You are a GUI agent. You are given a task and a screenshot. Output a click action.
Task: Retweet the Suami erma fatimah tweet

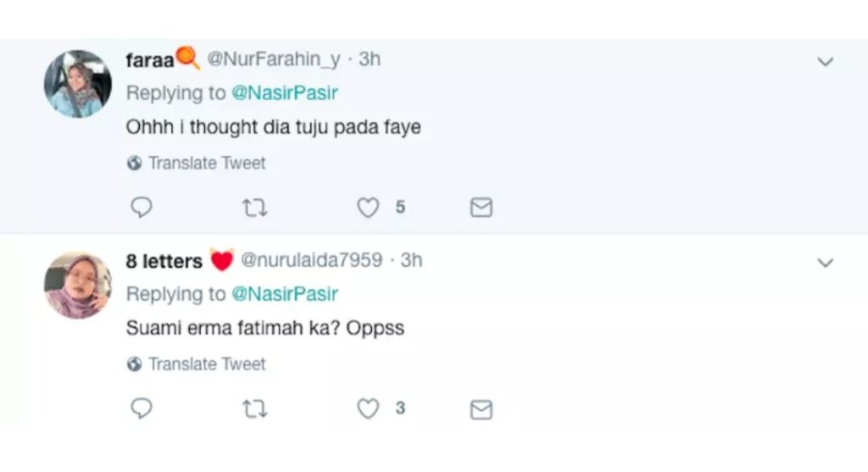click(x=254, y=409)
